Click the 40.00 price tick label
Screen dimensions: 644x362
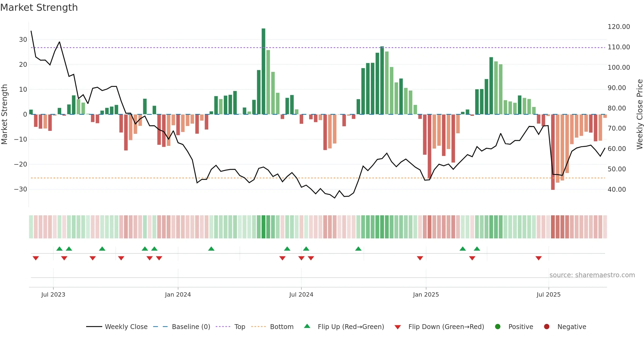point(617,190)
